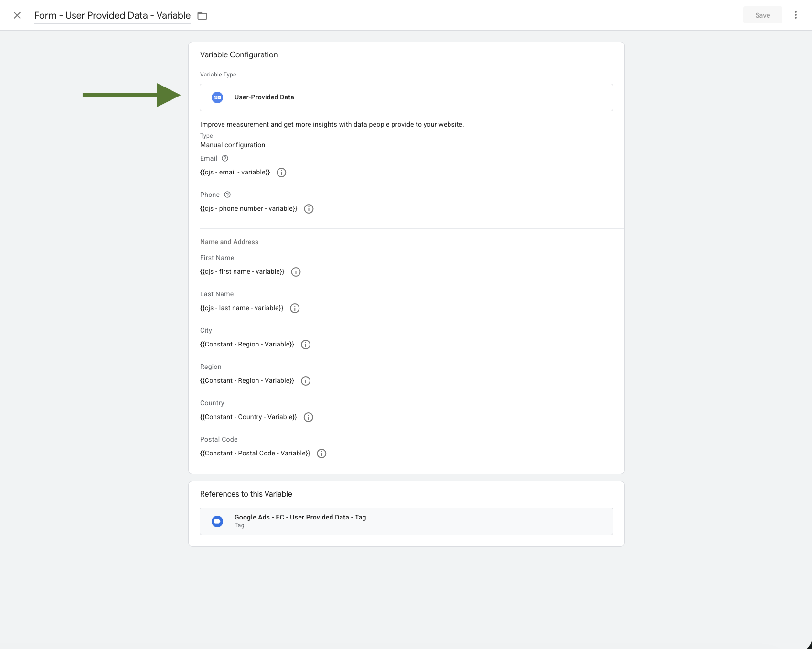Click the {{Constant - Postal Code - Variable}} value
Image resolution: width=812 pixels, height=649 pixels.
point(255,453)
